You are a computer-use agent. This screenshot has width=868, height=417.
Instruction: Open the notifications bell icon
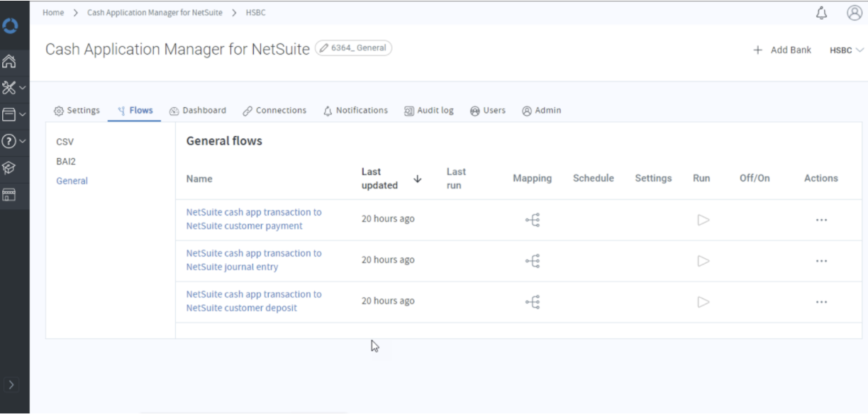[822, 13]
